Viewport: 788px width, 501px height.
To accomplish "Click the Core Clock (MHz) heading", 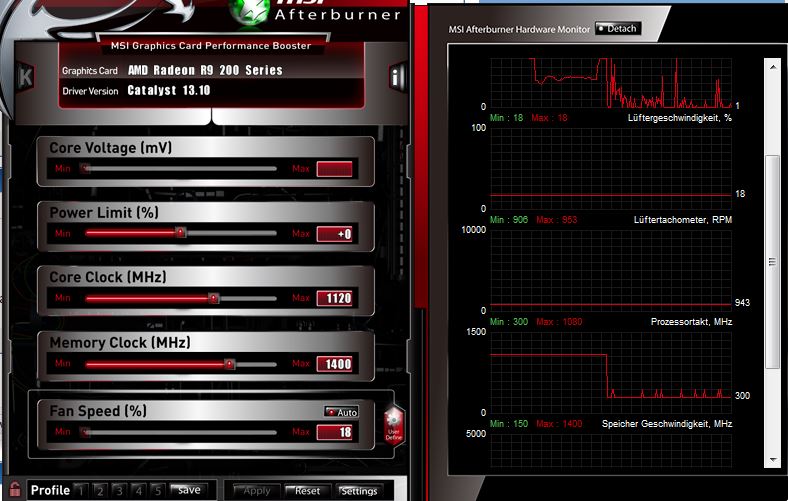I will tap(108, 277).
